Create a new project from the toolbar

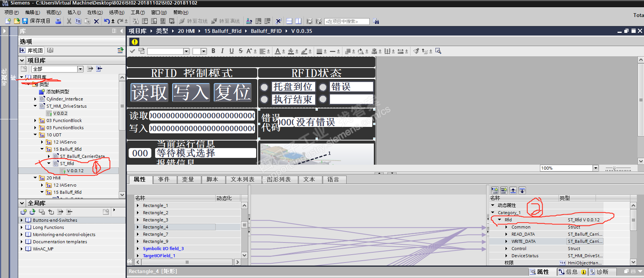(8, 21)
